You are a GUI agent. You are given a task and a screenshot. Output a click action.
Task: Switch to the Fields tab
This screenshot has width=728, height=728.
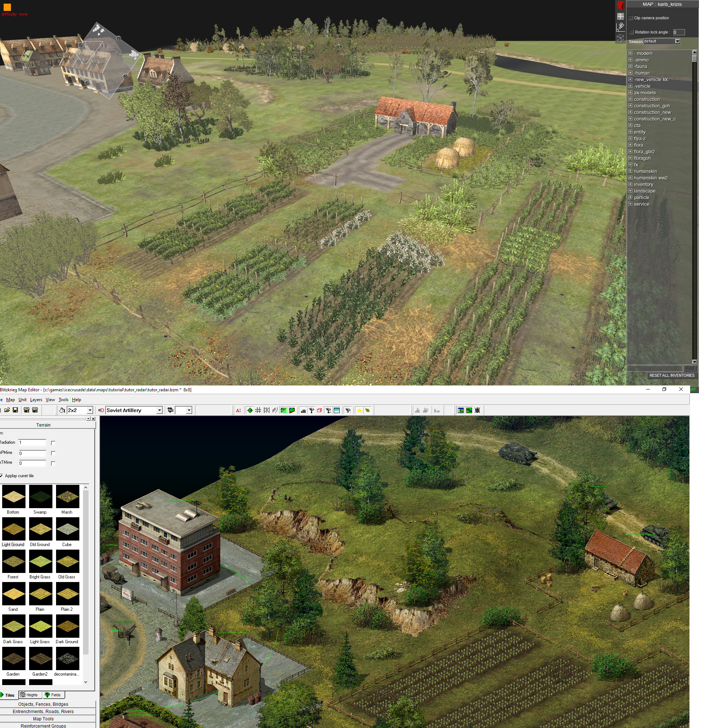tap(53, 695)
